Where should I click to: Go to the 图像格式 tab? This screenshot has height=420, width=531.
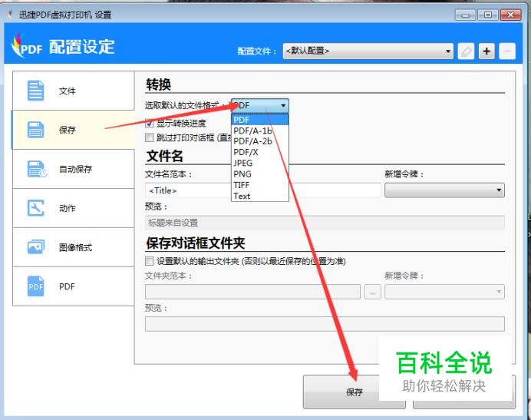(x=74, y=247)
